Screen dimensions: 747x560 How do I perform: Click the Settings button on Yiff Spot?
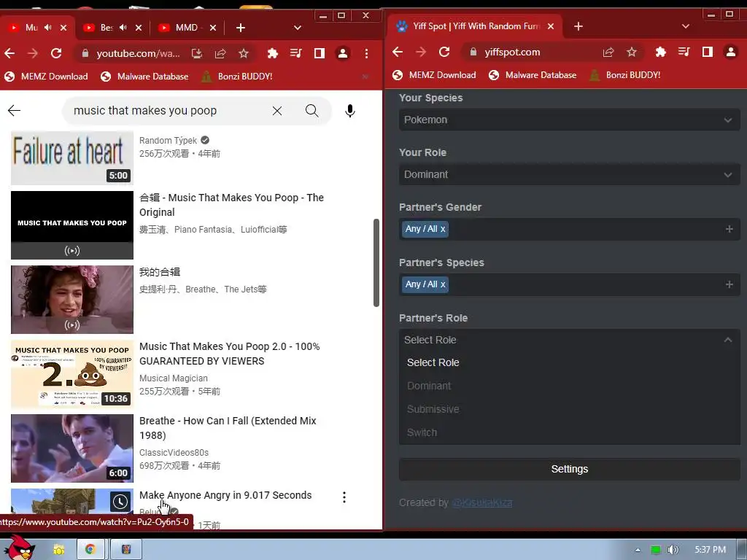coord(569,469)
